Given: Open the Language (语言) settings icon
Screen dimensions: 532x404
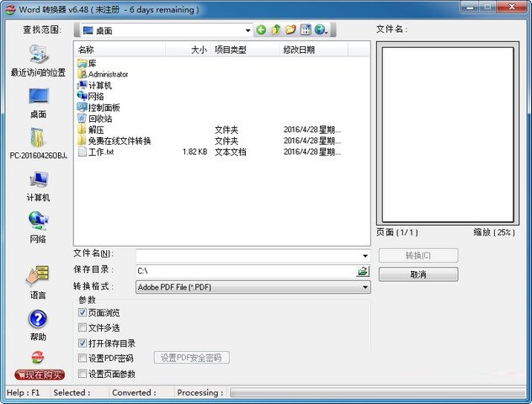Looking at the screenshot, I should [x=38, y=283].
